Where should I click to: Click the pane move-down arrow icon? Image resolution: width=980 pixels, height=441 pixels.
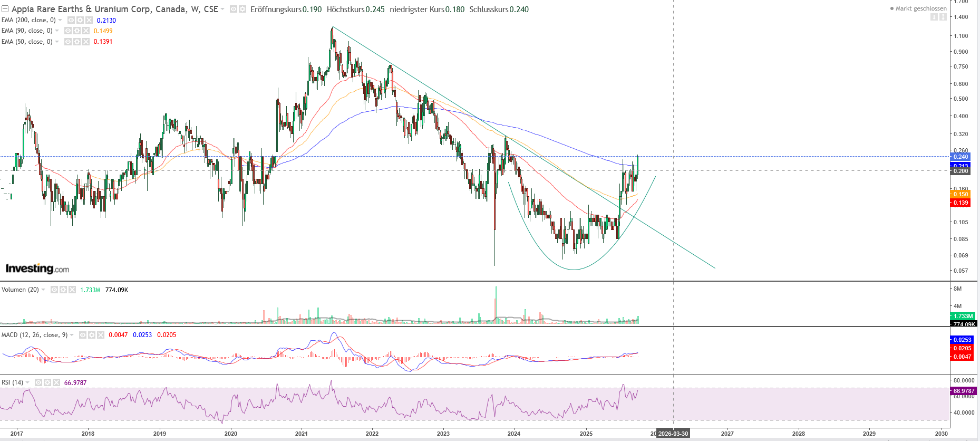[x=934, y=17]
